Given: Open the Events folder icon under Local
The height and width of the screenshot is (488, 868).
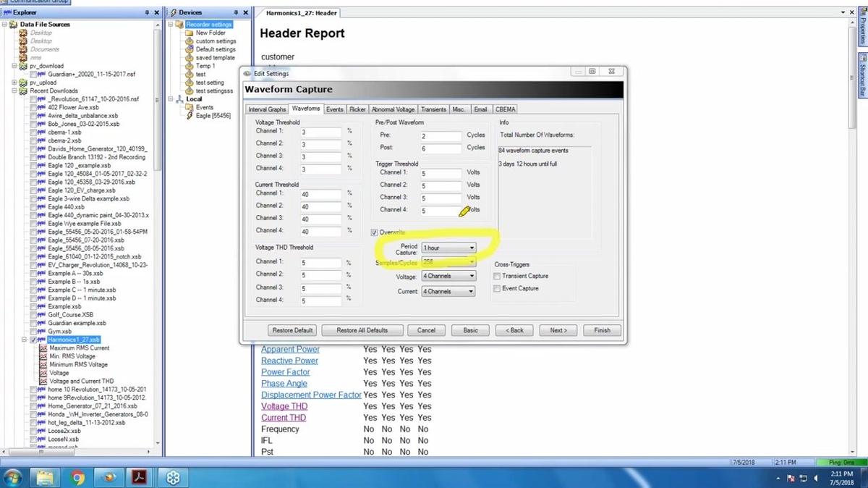Looking at the screenshot, I should [x=190, y=107].
